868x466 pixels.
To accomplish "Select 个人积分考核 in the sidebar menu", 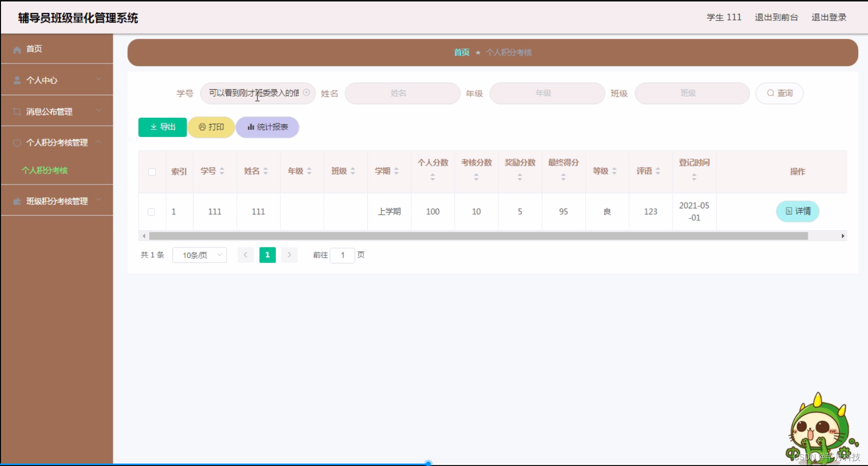I will [x=45, y=171].
